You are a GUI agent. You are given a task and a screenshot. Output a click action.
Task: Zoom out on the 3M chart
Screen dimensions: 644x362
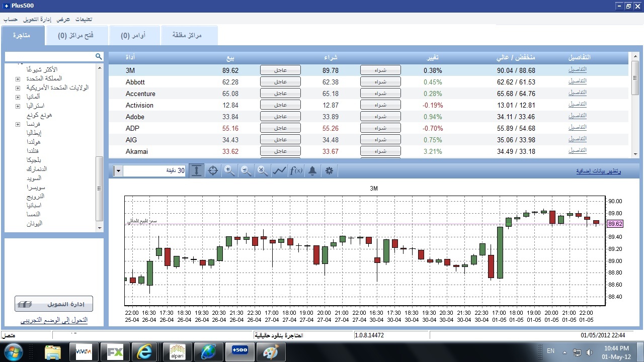246,171
